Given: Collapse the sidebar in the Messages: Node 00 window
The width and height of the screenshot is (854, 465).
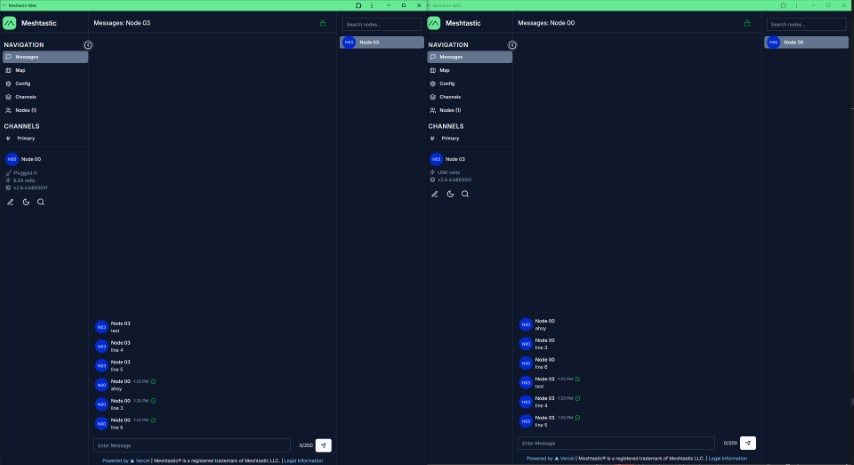Looking at the screenshot, I should point(512,45).
